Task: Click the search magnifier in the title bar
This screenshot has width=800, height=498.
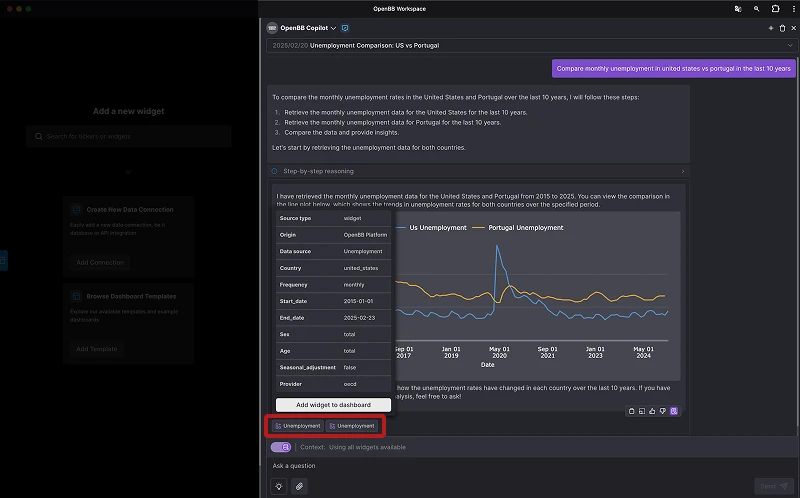Action: coord(757,8)
